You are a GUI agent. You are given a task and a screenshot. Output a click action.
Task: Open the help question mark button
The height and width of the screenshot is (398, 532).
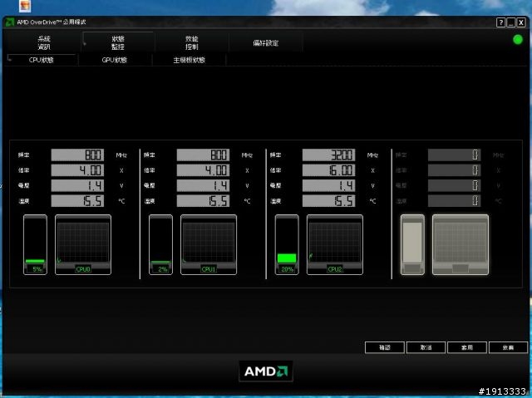(500, 22)
